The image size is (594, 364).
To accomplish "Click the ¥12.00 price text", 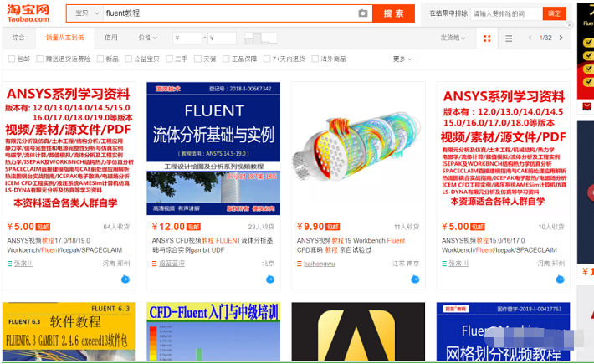I will (168, 227).
